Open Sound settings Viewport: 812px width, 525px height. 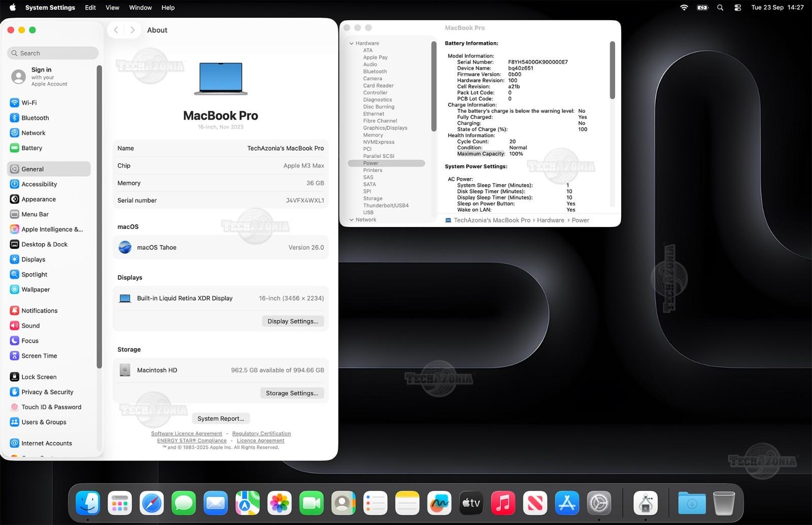click(x=49, y=326)
